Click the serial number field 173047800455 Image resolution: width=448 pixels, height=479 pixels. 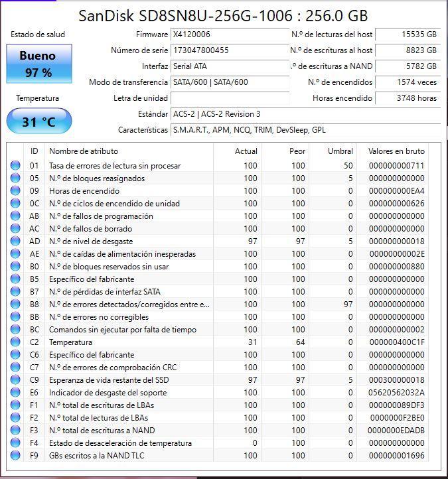coord(230,50)
